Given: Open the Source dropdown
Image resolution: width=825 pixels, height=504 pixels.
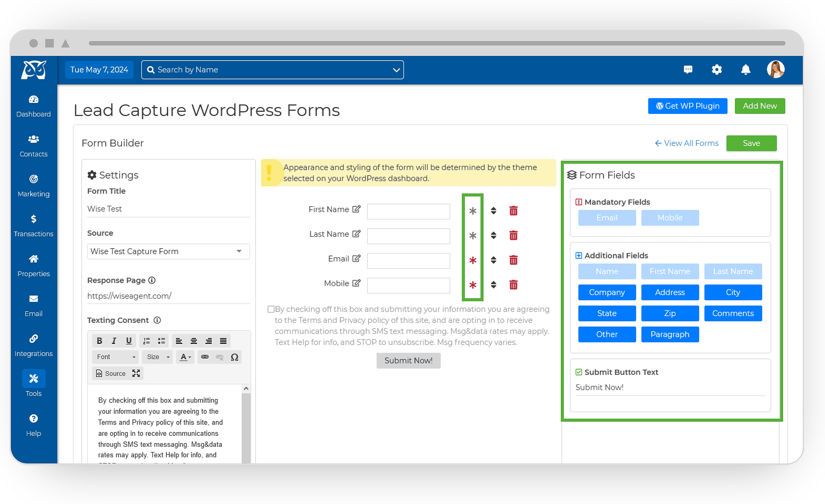Looking at the screenshot, I should pyautogui.click(x=169, y=251).
